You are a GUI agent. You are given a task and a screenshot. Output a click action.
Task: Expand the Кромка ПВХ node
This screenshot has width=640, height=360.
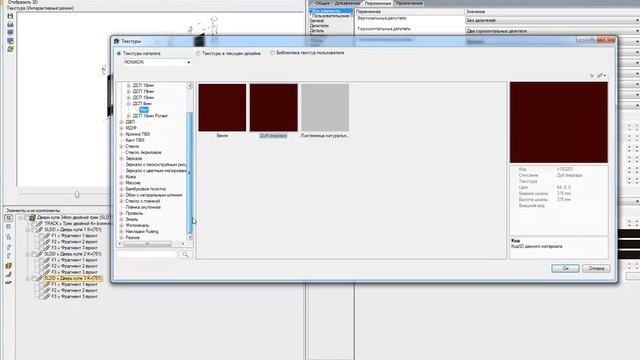(121, 134)
